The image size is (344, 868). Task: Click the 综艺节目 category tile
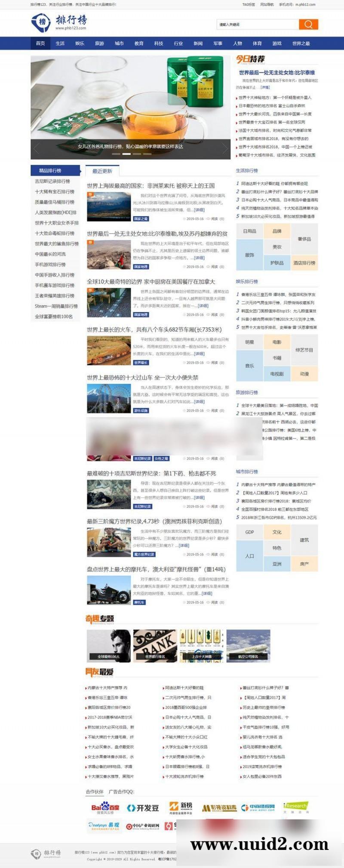click(x=304, y=350)
